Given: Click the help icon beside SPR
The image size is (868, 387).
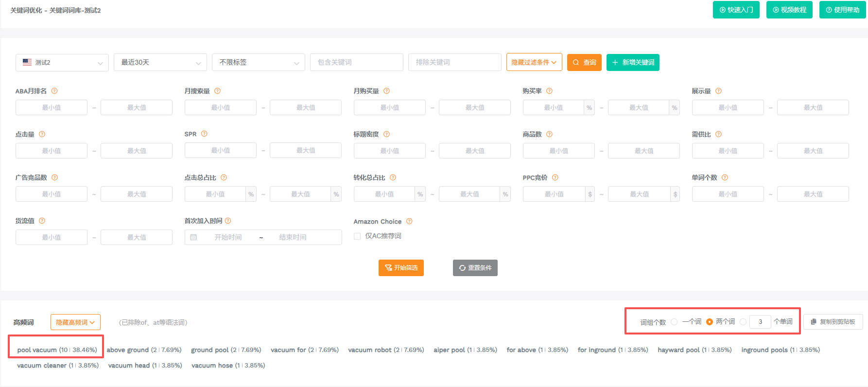Looking at the screenshot, I should coord(204,134).
